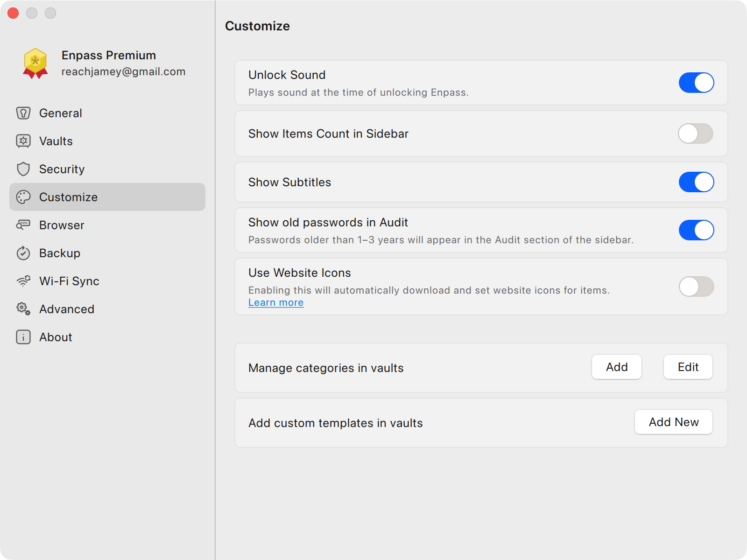The height and width of the screenshot is (560, 747).
Task: Click the account email reachjamey@gmail.com
Action: (124, 71)
